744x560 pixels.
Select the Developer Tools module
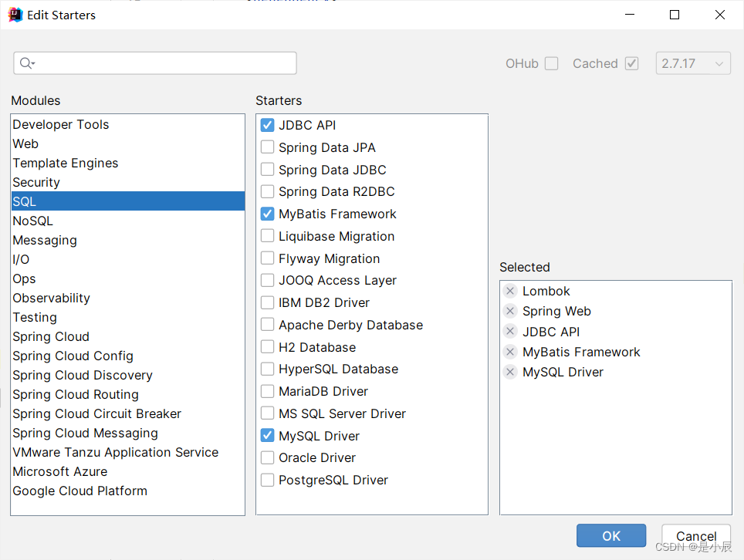tap(127, 124)
